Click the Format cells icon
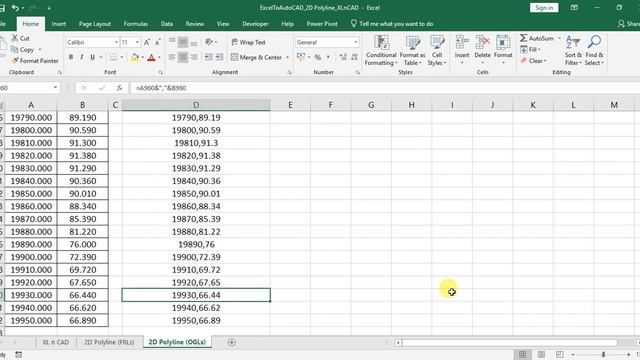Image resolution: width=640 pixels, height=360 pixels. 503,42
